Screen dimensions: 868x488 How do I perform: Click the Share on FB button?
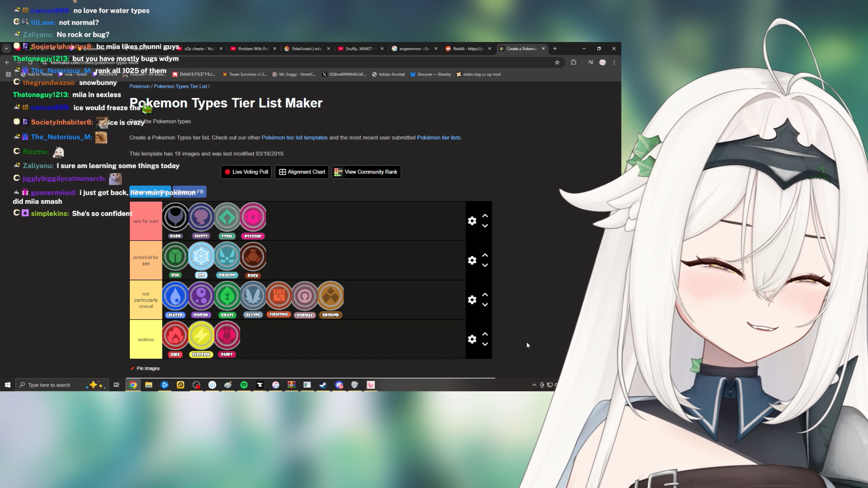pyautogui.click(x=189, y=192)
